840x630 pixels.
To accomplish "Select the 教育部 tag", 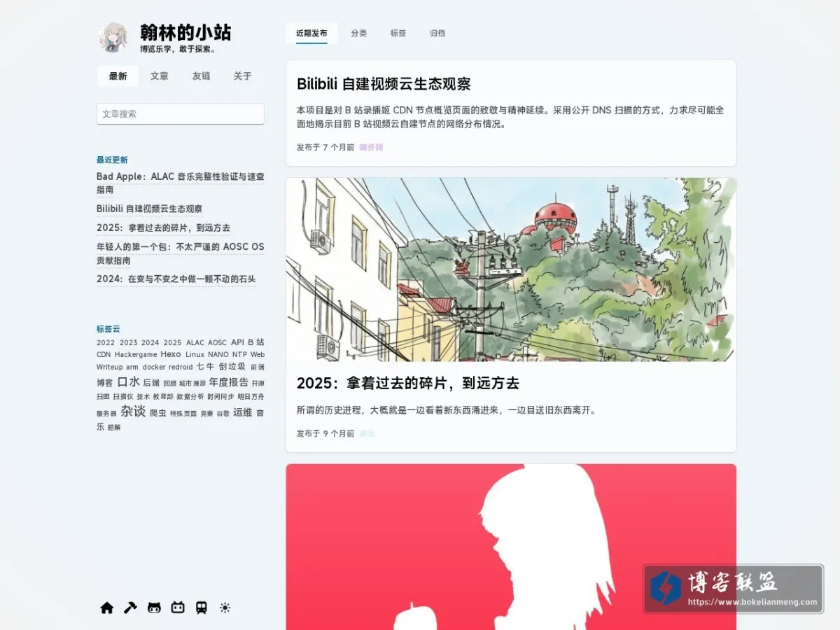I will click(x=163, y=396).
